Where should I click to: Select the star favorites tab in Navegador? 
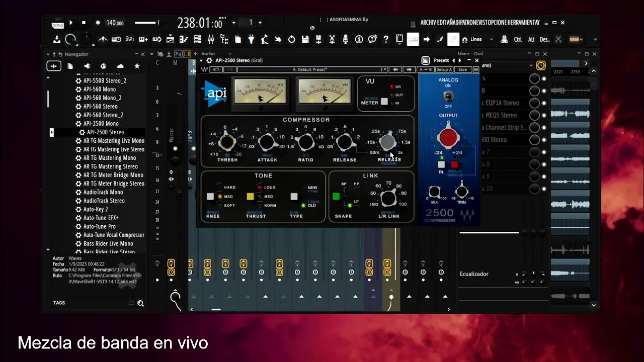coord(137,66)
